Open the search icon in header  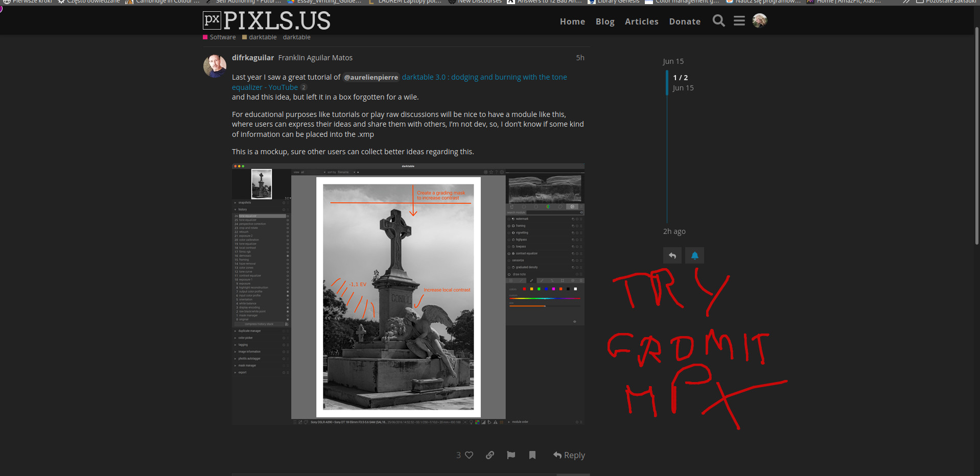(x=718, y=21)
